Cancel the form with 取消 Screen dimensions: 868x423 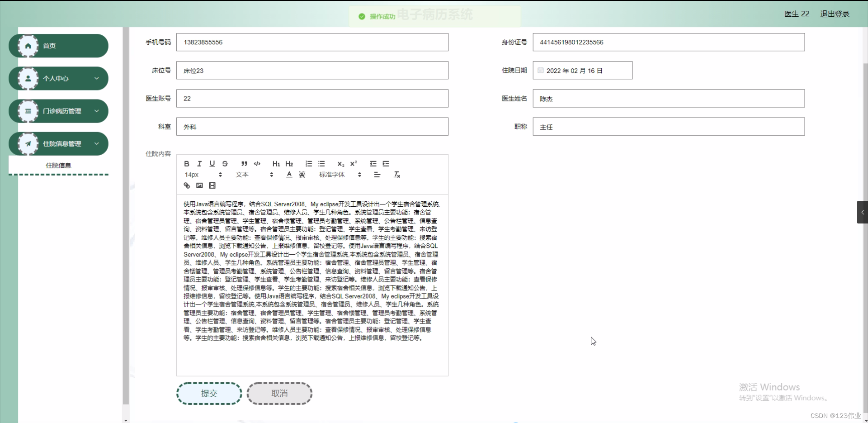[279, 394]
